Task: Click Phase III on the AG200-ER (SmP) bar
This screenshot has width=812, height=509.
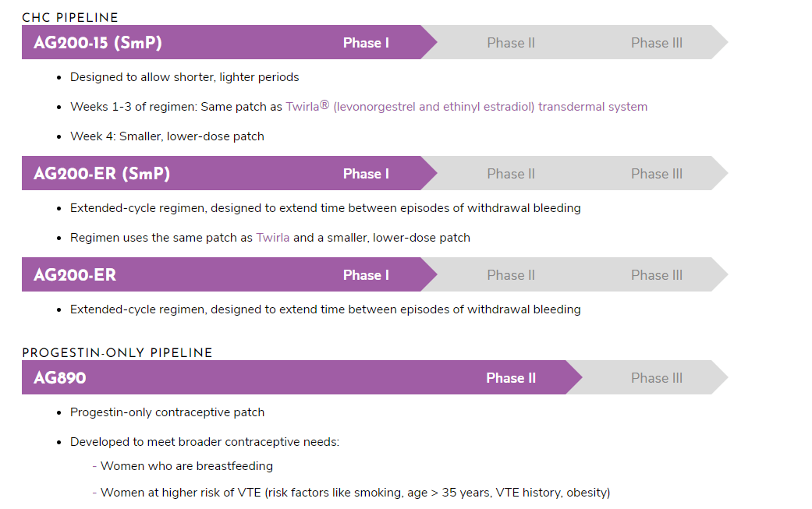Action: [x=657, y=174]
